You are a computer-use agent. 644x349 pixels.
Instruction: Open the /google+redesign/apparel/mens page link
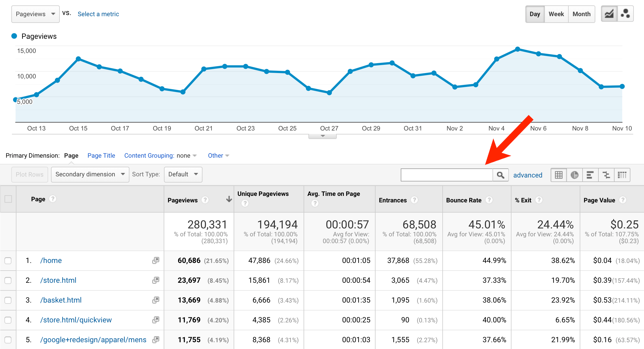[93, 340]
